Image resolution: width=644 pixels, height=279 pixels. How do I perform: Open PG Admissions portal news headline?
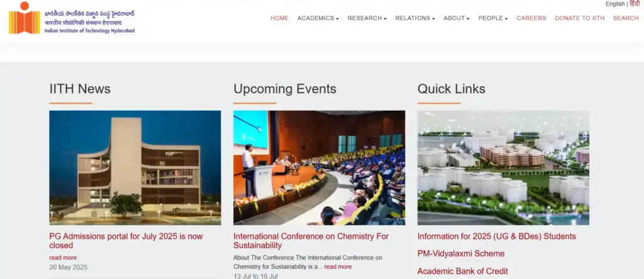[x=126, y=241]
